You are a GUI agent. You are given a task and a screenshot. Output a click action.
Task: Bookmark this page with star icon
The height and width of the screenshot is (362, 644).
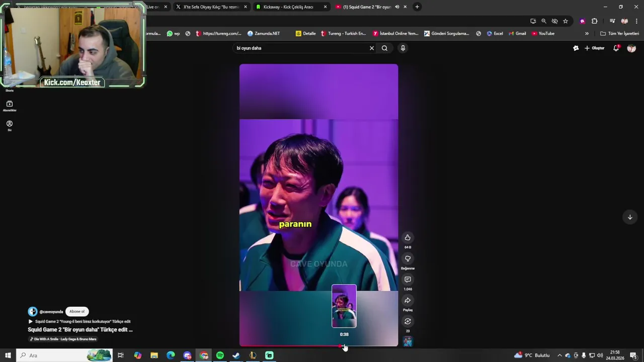coord(566,21)
